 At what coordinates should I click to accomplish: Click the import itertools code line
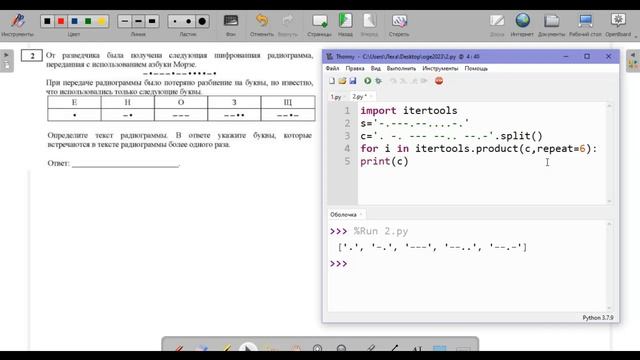point(409,111)
